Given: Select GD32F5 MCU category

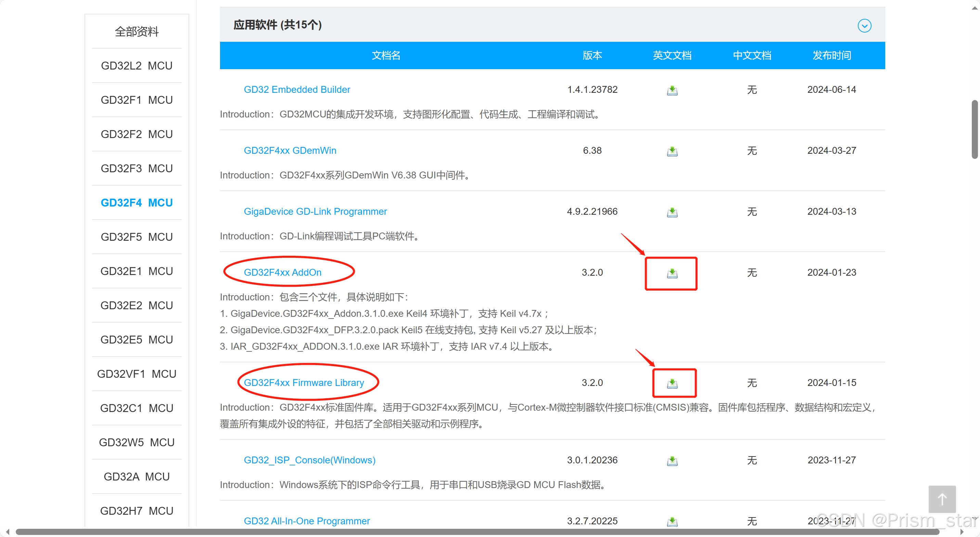Looking at the screenshot, I should tap(137, 237).
